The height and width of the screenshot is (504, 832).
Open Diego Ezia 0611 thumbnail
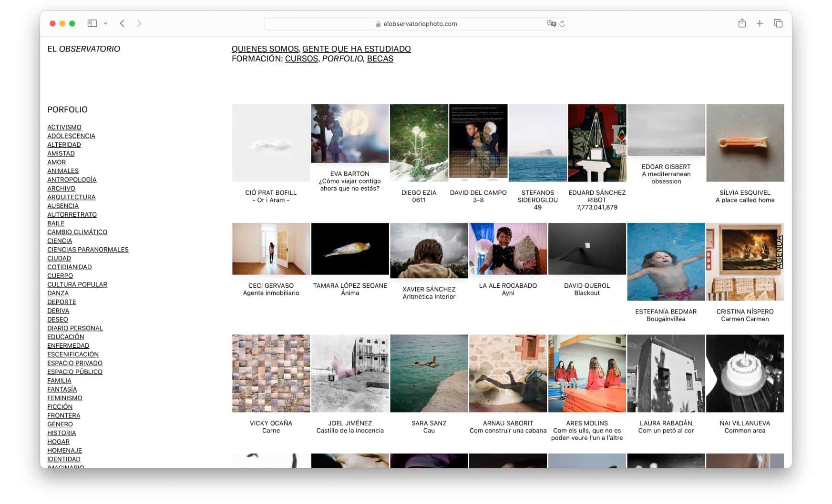pyautogui.click(x=419, y=143)
